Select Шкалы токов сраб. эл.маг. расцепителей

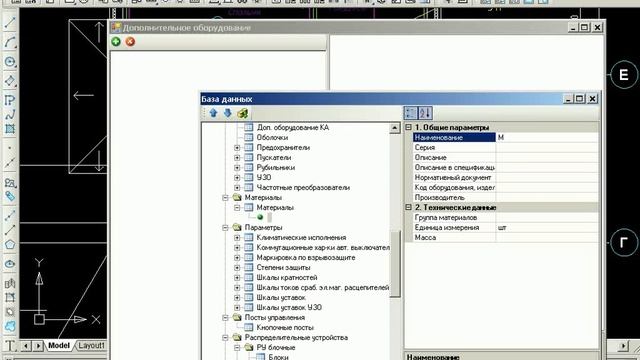tap(322, 287)
